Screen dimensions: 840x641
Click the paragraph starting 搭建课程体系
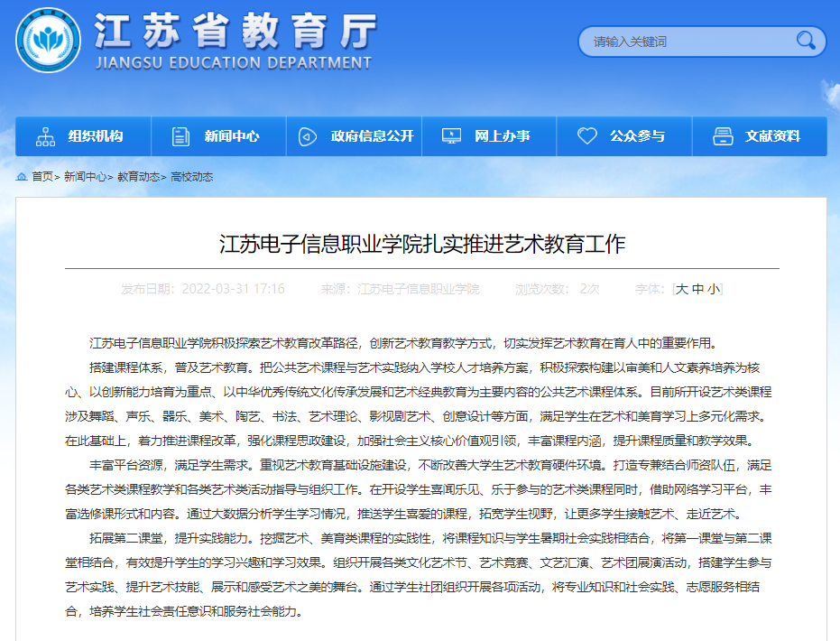pos(419,404)
